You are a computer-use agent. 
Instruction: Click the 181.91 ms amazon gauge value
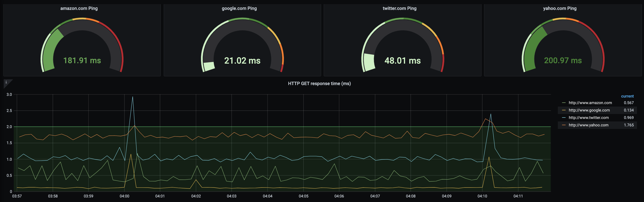82,60
